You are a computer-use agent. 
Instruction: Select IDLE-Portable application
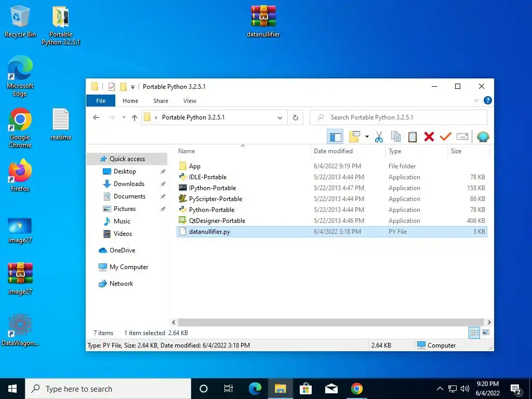click(332, 177)
